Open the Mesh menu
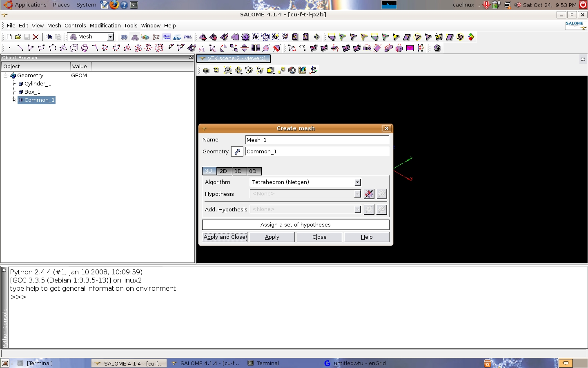588x368 pixels. point(54,25)
